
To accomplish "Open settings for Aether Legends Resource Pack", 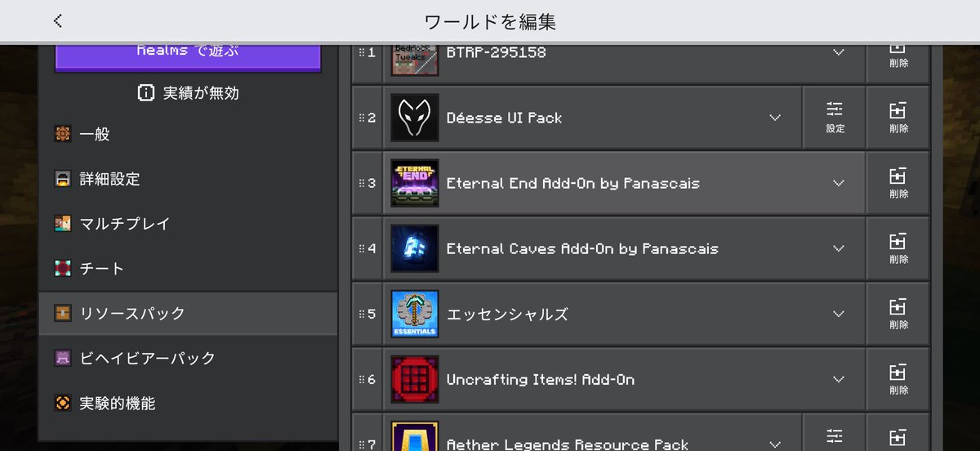I will tap(835, 433).
